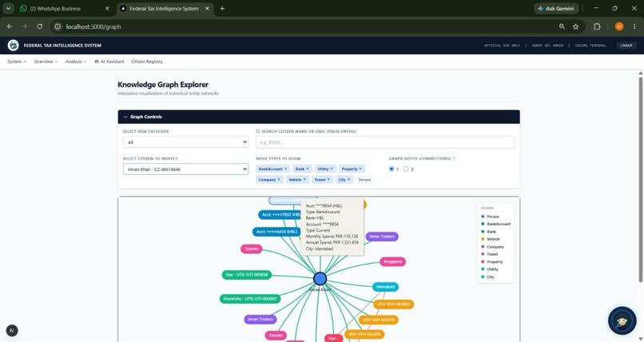Viewport: 644px width, 342px height.
Task: Reload the current browser page
Action: point(39,26)
